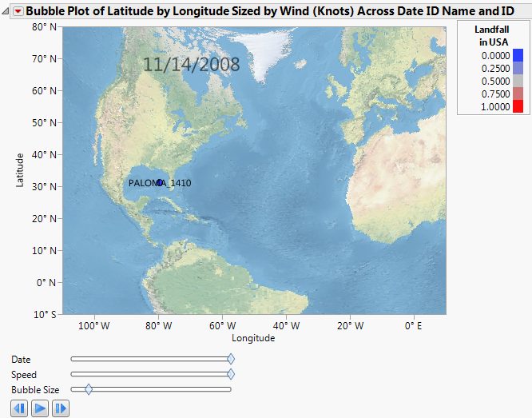The height and width of the screenshot is (418, 532).
Task: Click the 0.0000 blue legend swatch
Action: (x=518, y=55)
